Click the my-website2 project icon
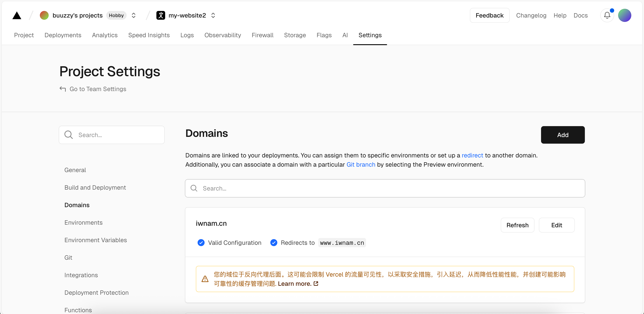The image size is (644, 314). click(161, 16)
